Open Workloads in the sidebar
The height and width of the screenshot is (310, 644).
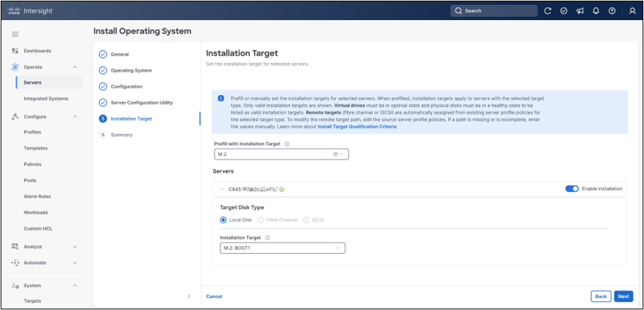pos(35,212)
